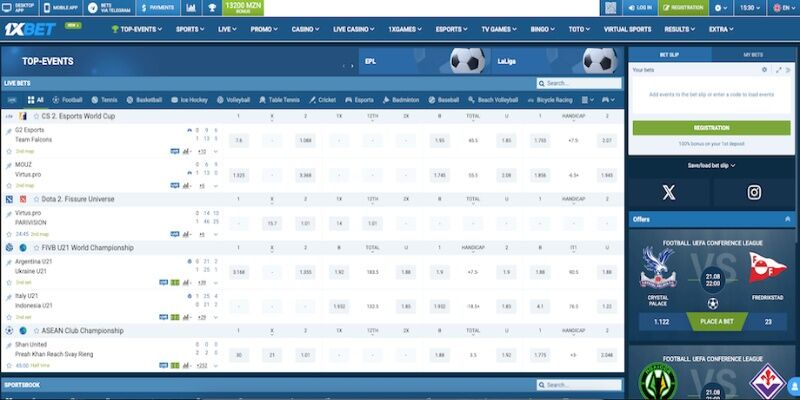Filter live bets by Esports

coord(358,100)
